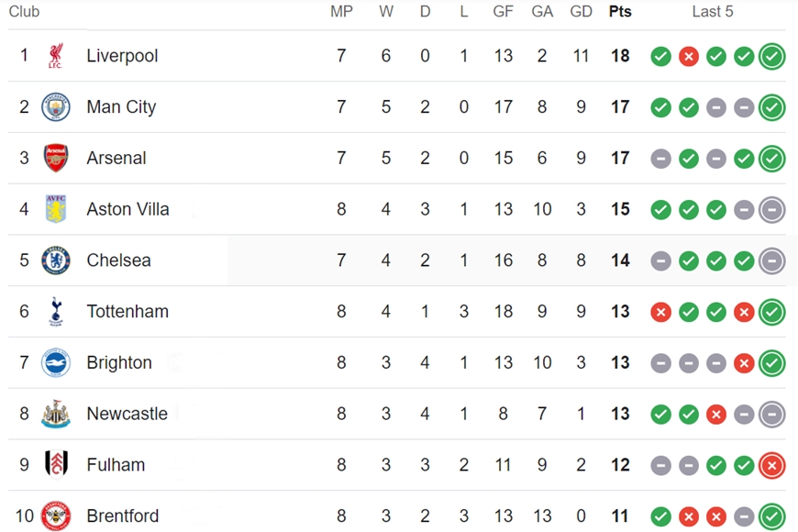
Task: Click the Brighton seagull crest
Action: (55, 362)
